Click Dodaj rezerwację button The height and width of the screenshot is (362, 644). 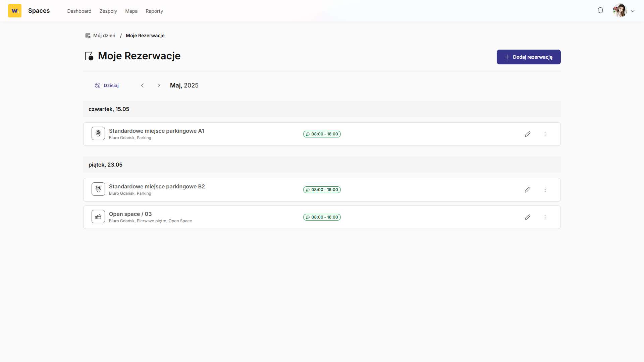529,57
